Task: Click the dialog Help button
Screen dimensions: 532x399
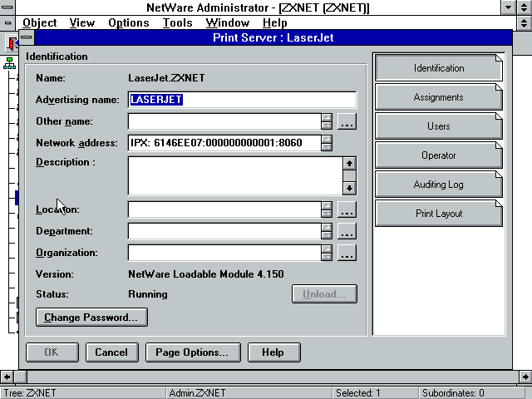Action: 274,352
